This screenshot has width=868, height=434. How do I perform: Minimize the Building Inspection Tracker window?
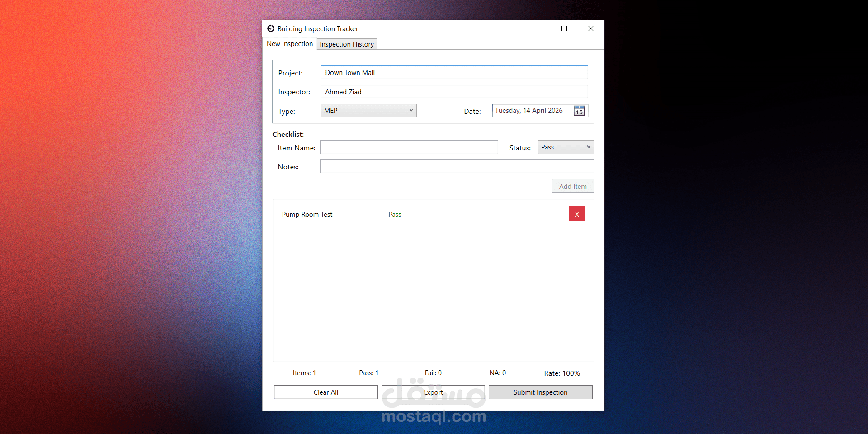pos(538,28)
